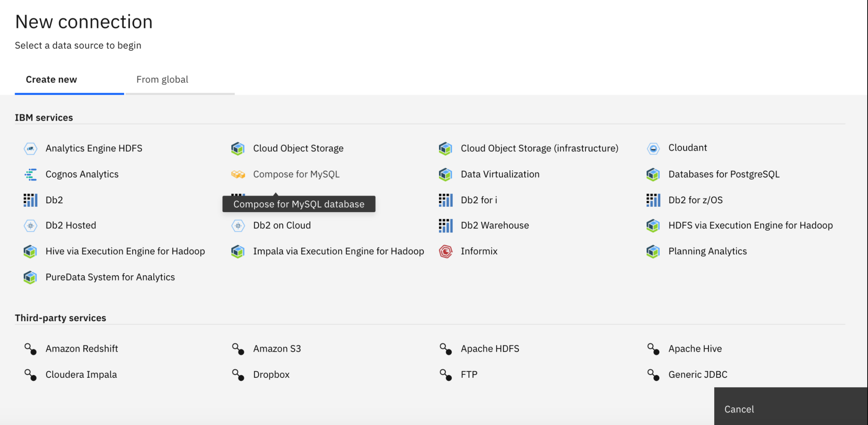
Task: Open Apache Hive data source
Action: click(x=695, y=349)
